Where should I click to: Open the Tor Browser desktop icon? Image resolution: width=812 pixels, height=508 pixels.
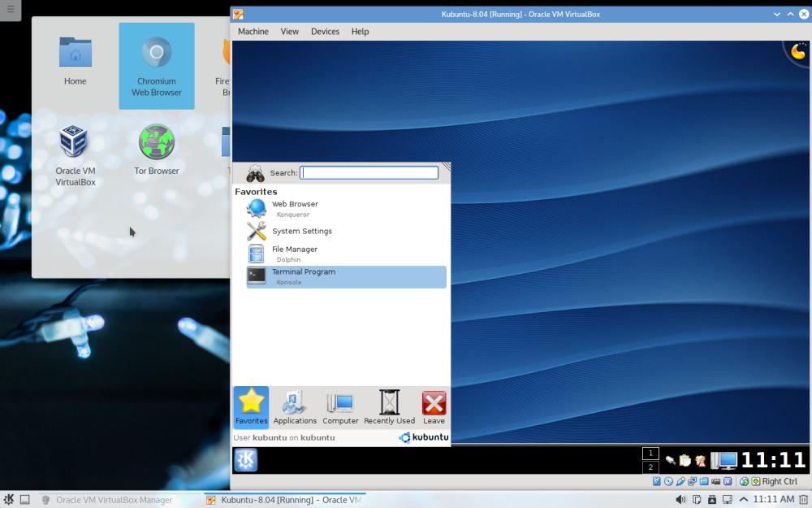[x=157, y=150]
